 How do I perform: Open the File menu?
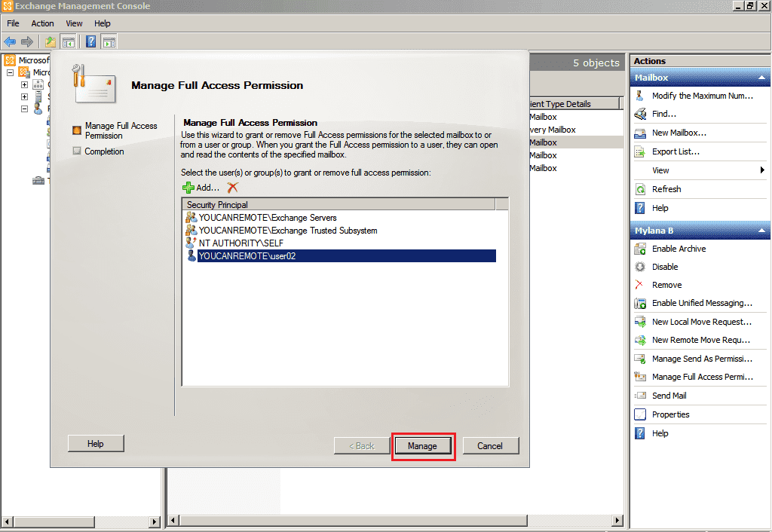click(x=14, y=23)
